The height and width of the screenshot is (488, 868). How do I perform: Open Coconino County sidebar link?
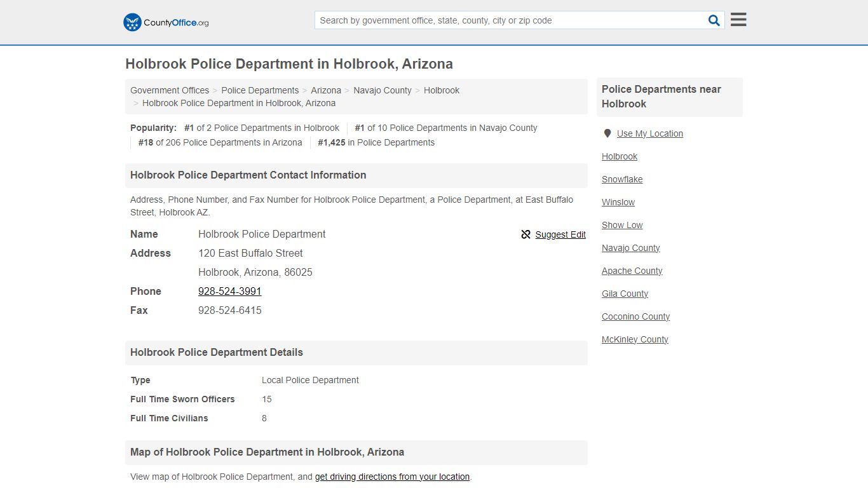click(x=636, y=316)
